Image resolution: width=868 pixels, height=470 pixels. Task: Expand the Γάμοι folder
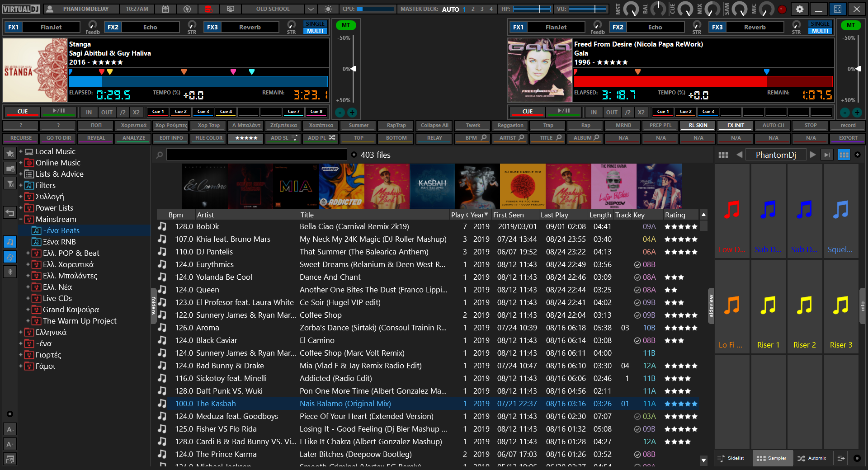[x=21, y=366]
